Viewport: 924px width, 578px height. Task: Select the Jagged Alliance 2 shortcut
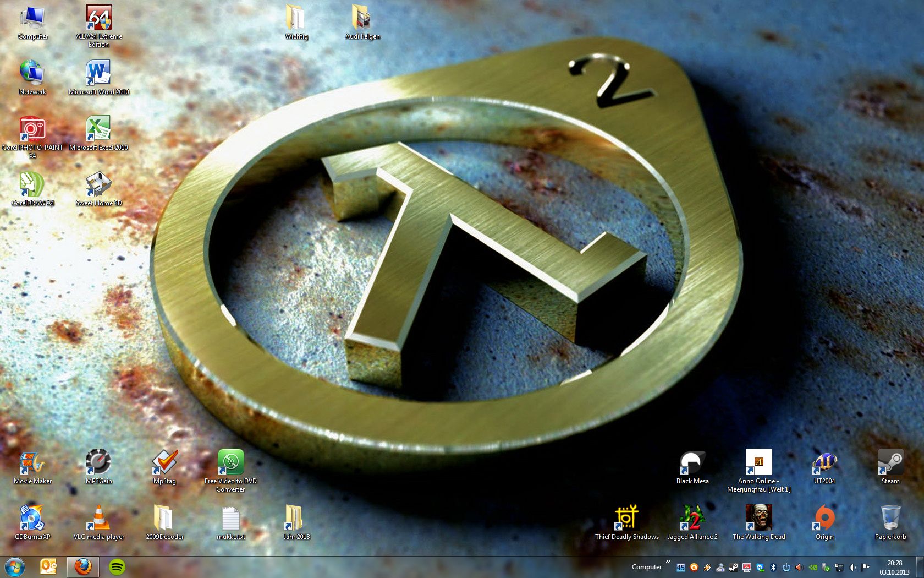[692, 523]
